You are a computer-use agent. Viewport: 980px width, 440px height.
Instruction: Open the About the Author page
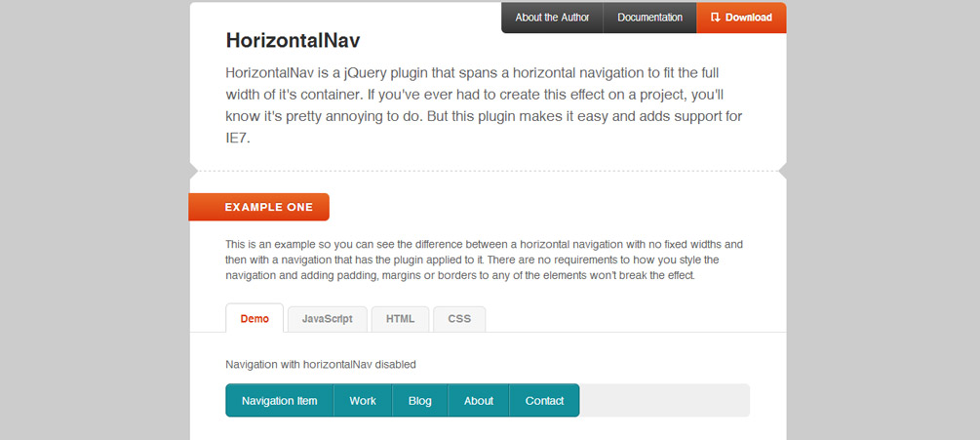[x=552, y=18]
